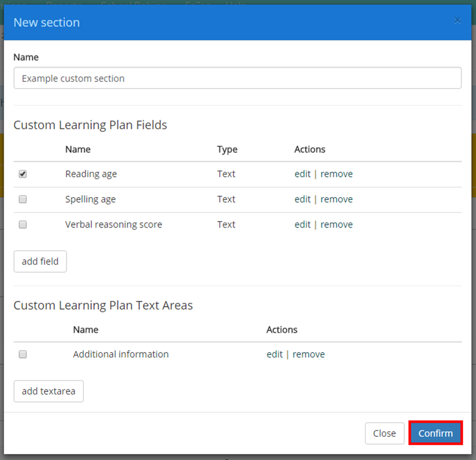Viewport: 476px width, 460px height.
Task: Close the dialog using Close button
Action: pyautogui.click(x=384, y=433)
